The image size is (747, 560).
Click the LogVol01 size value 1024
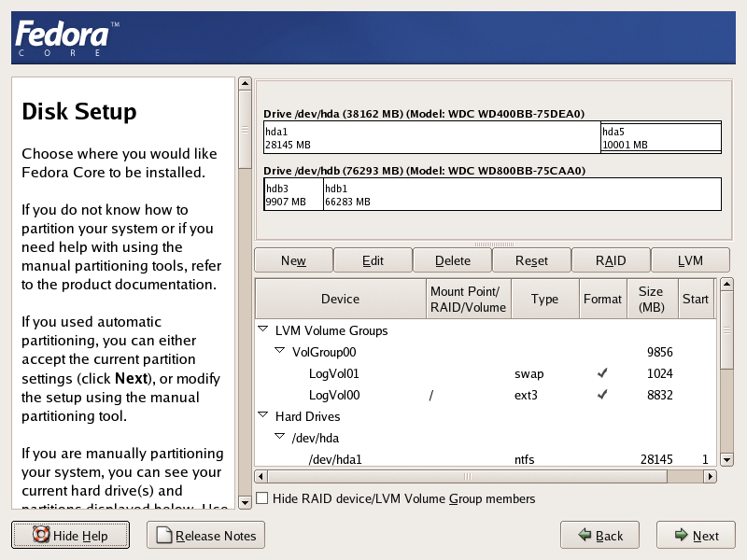tap(660, 373)
